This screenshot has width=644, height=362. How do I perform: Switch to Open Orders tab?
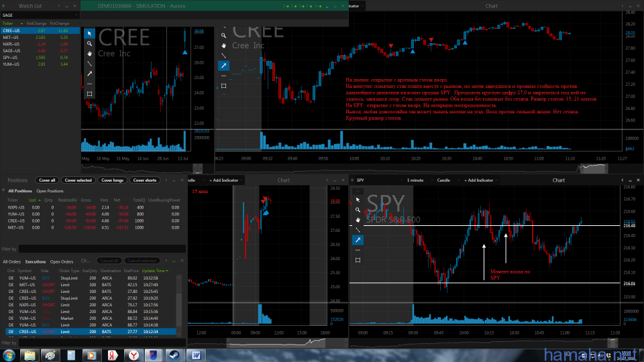pyautogui.click(x=62, y=261)
